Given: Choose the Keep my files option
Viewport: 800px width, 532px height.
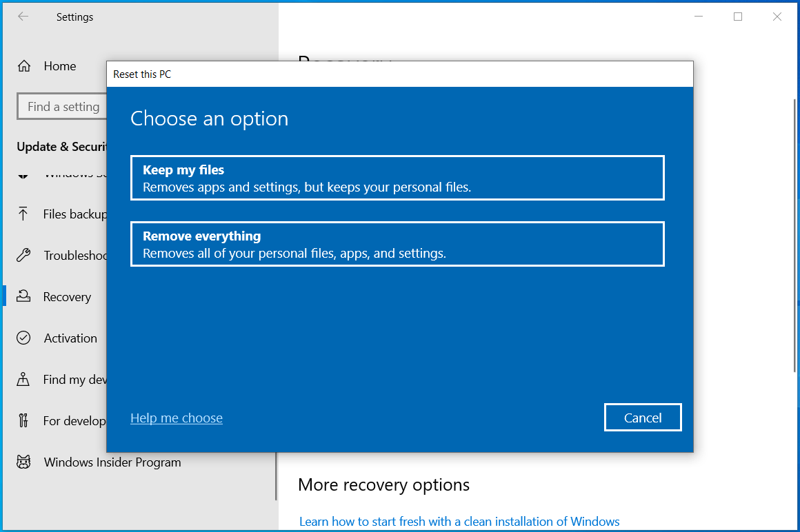Looking at the screenshot, I should 397,177.
